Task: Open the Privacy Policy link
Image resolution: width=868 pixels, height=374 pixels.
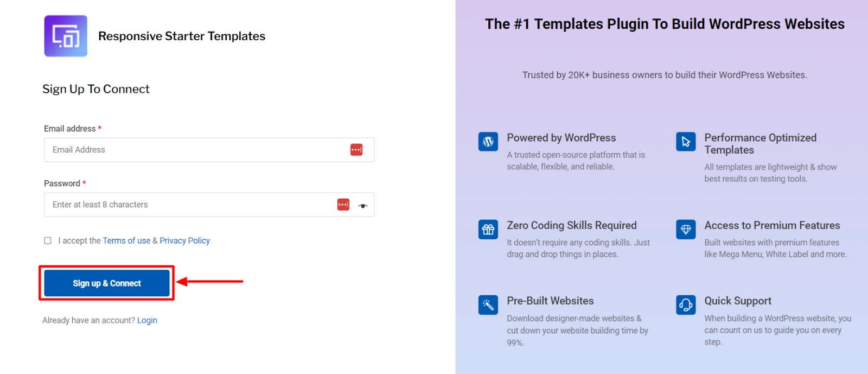Action: 184,240
